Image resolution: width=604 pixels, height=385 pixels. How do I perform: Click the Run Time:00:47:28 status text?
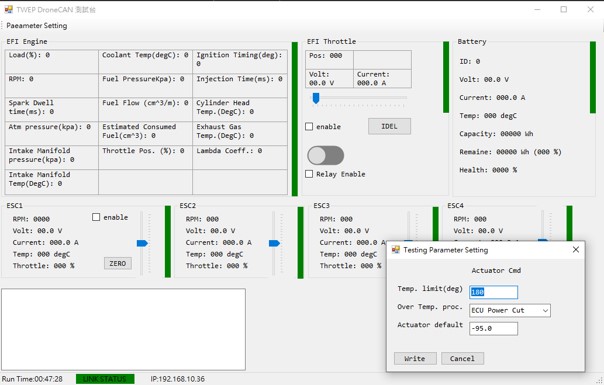pyautogui.click(x=32, y=379)
